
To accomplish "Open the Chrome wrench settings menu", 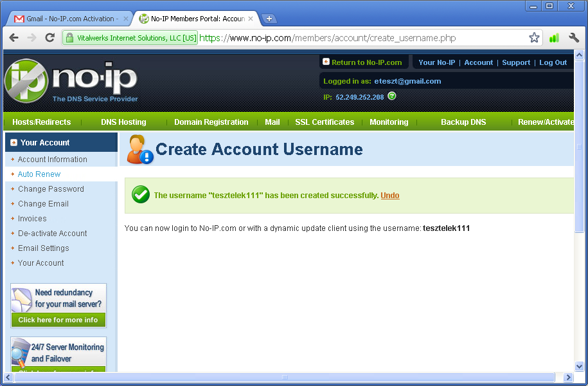I will click(x=574, y=37).
